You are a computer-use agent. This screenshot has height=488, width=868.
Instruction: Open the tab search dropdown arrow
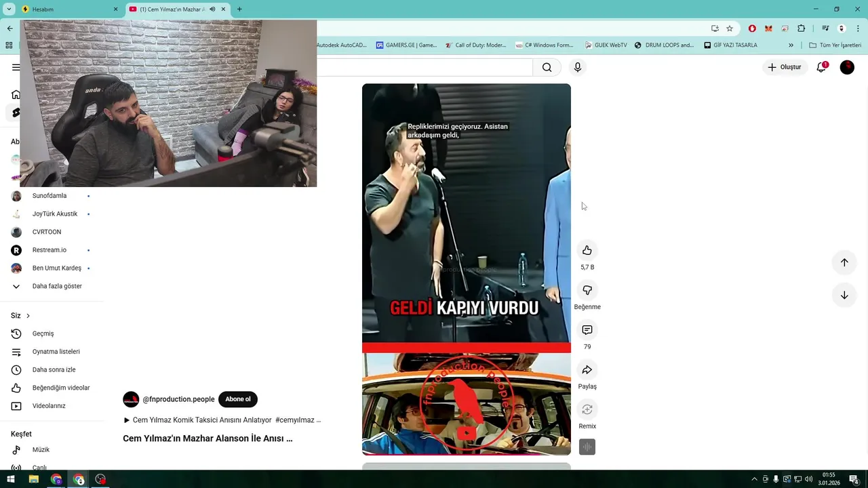(9, 9)
